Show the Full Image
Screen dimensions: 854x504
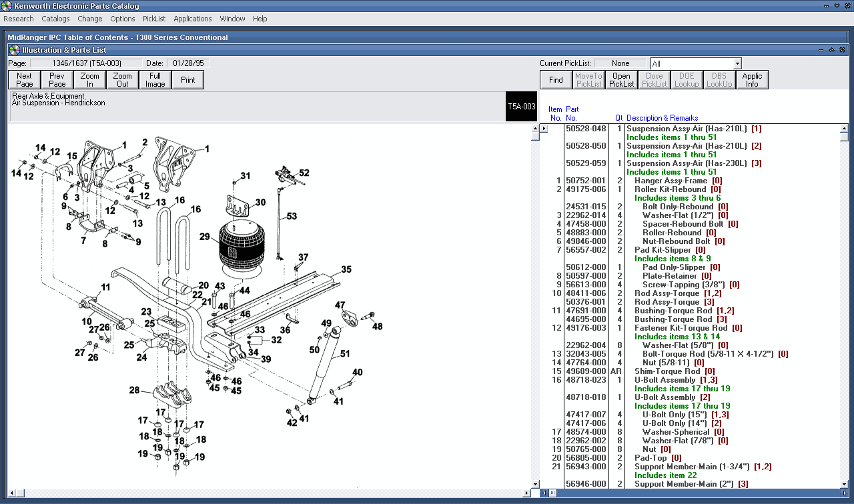(x=155, y=80)
